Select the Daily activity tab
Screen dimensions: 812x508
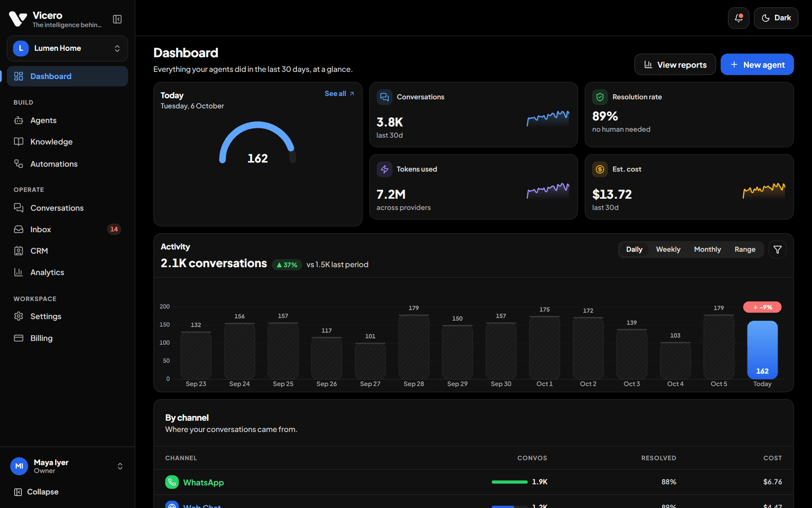[x=634, y=249]
